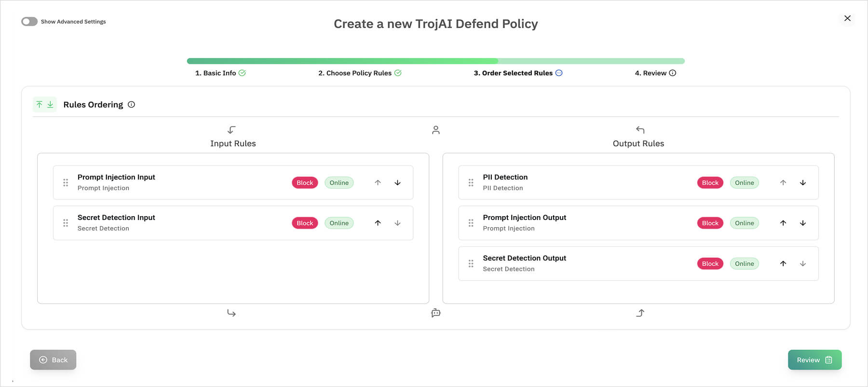Move Prompt Injection Input up
This screenshot has width=868, height=387.
coord(378,182)
